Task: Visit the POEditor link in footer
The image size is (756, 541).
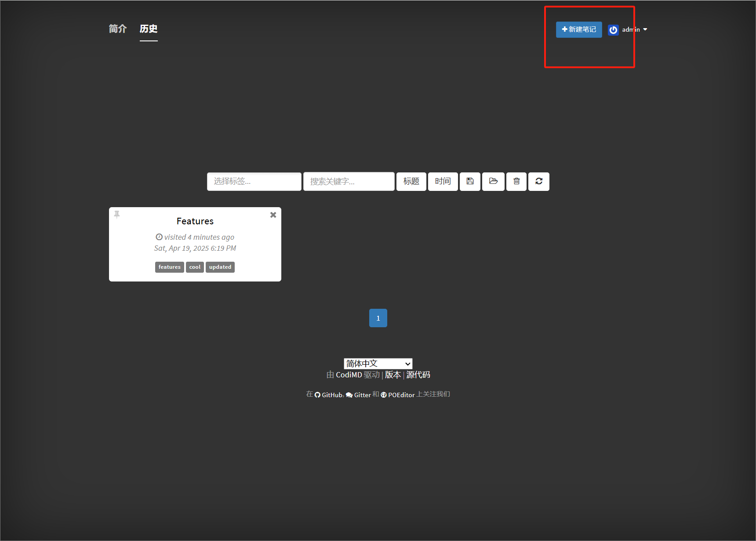Action: (398, 395)
